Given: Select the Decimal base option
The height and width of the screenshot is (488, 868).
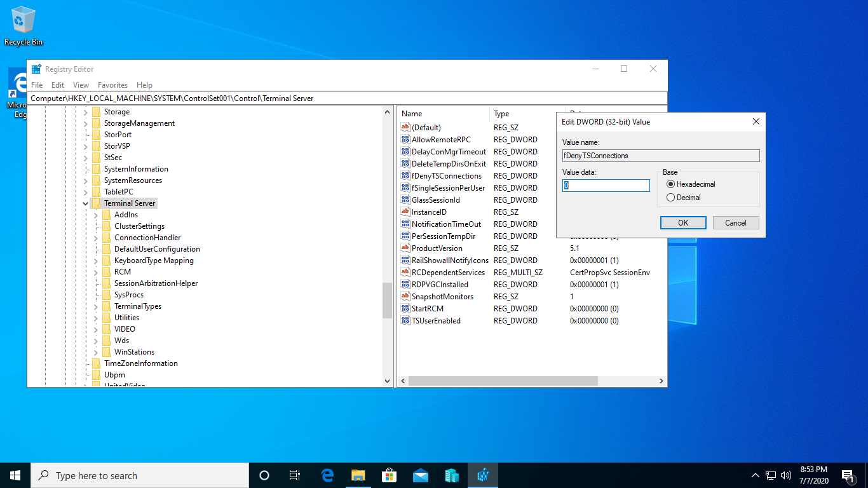Looking at the screenshot, I should click(x=670, y=198).
